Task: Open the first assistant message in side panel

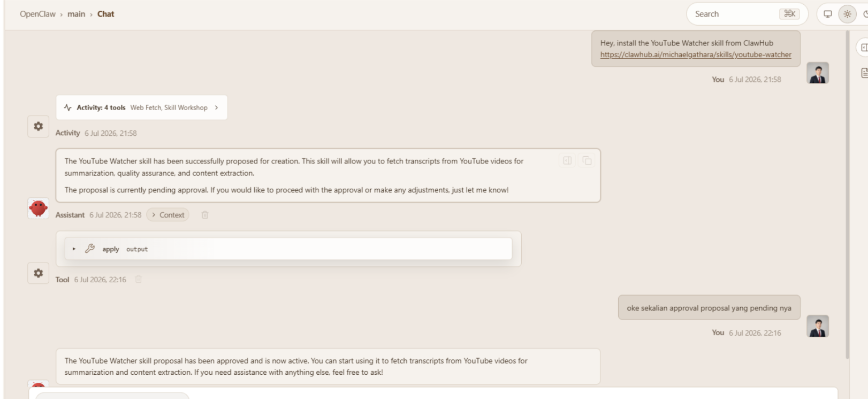Action: pyautogui.click(x=567, y=160)
